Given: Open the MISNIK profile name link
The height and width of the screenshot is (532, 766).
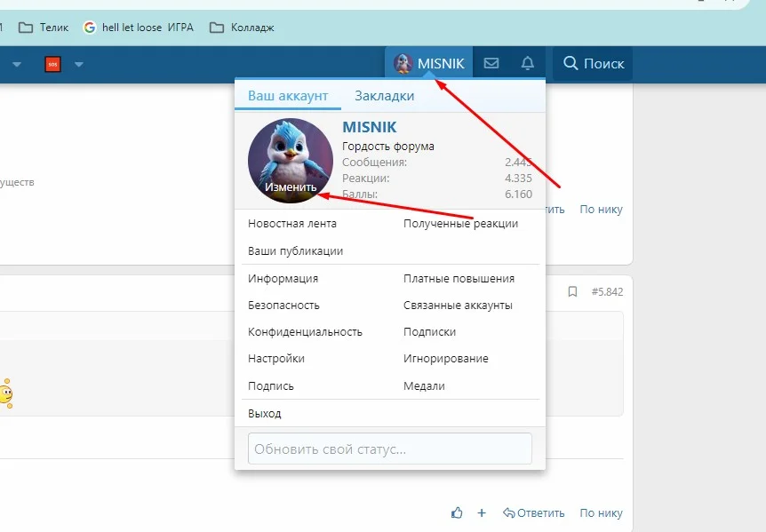Looking at the screenshot, I should tap(370, 127).
